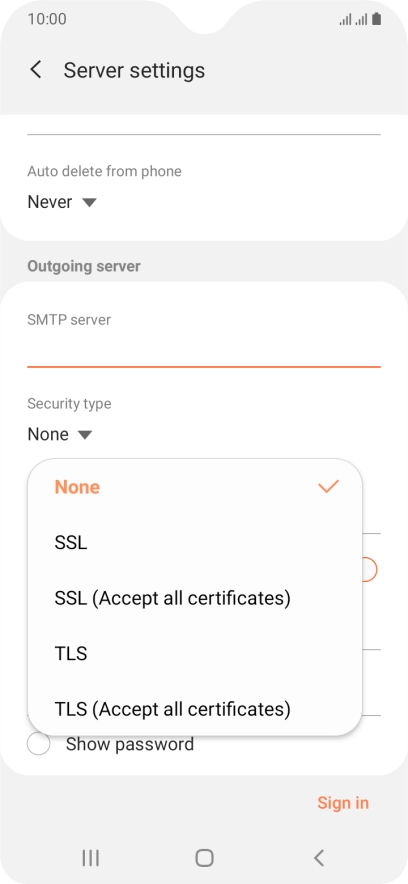Tap the arrow next to Never
Viewport: 408px width, 884px height.
pos(90,202)
